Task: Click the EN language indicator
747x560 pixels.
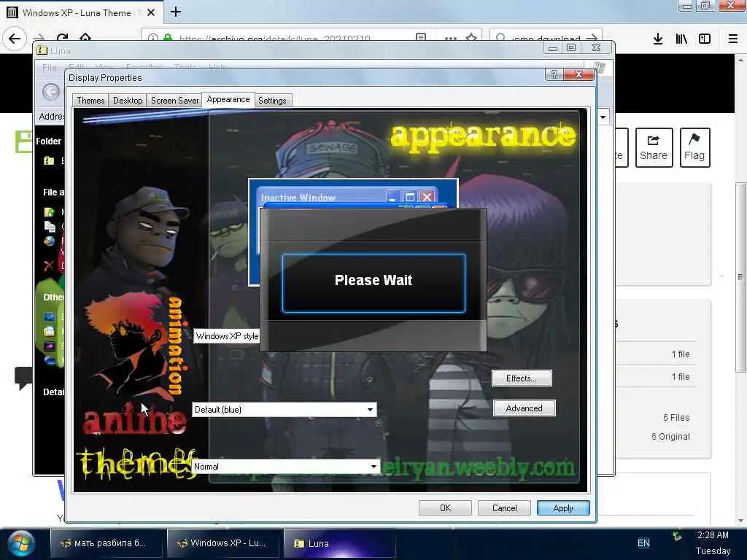Action: 643,543
